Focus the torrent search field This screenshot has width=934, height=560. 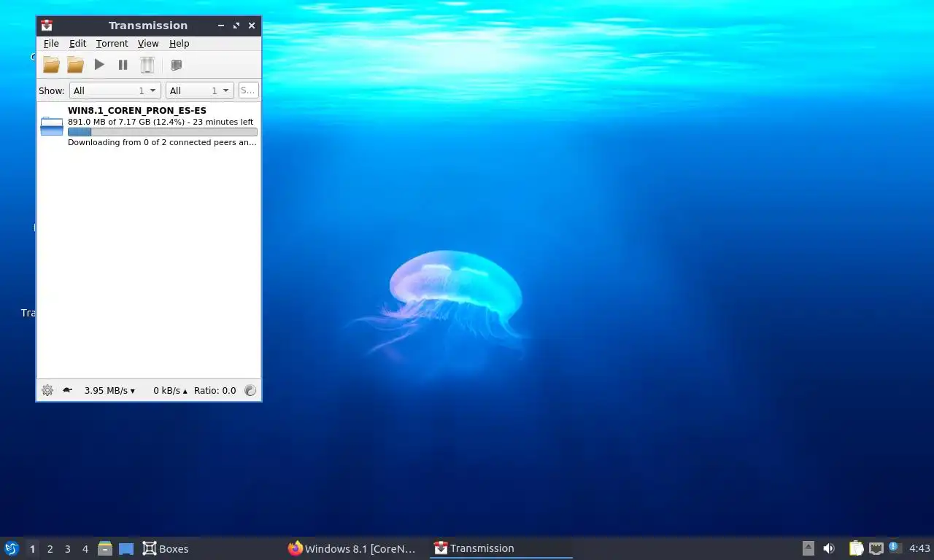coord(248,90)
